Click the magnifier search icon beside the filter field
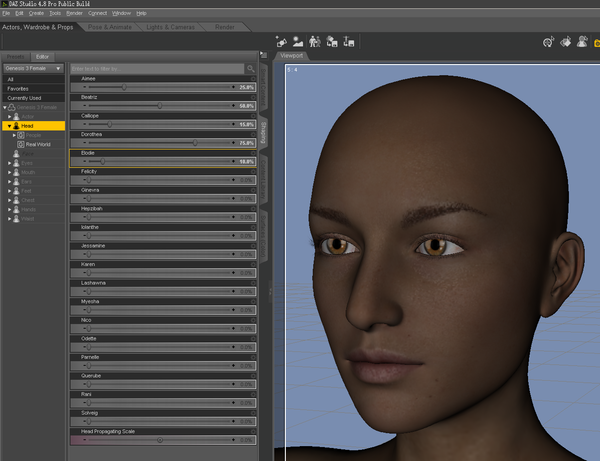 (250, 69)
